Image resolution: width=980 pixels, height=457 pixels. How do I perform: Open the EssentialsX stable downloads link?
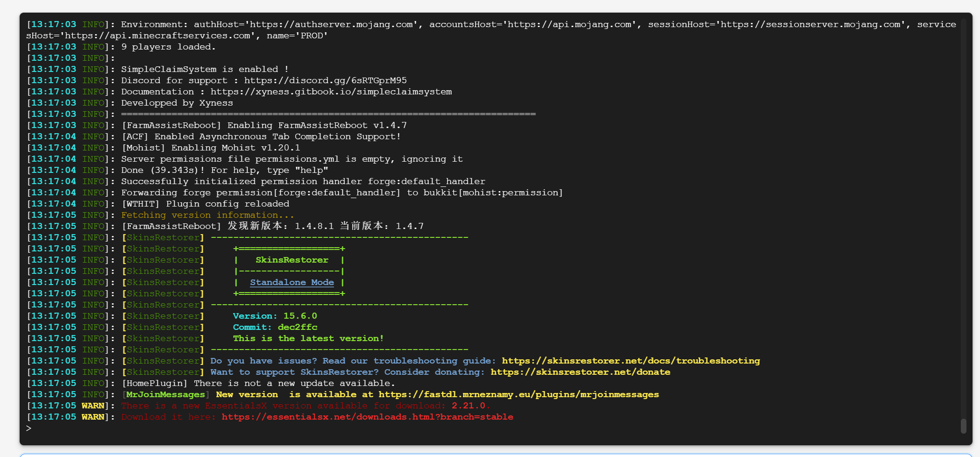(x=367, y=417)
